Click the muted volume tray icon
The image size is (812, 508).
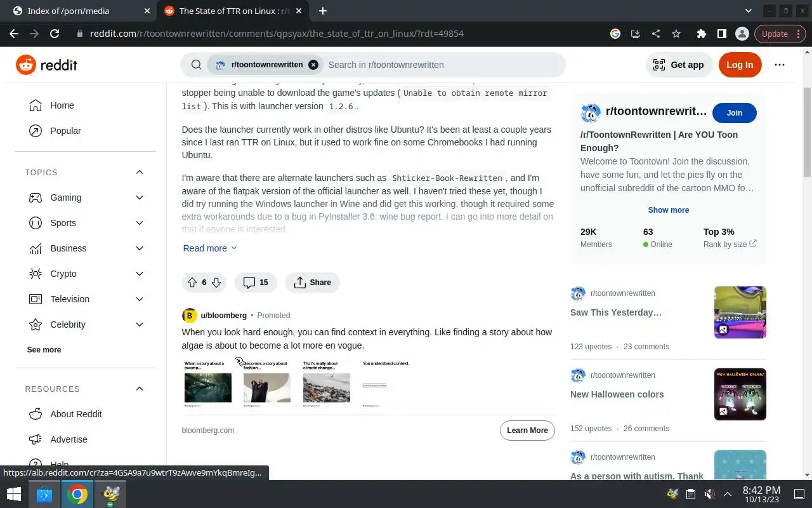point(709,493)
